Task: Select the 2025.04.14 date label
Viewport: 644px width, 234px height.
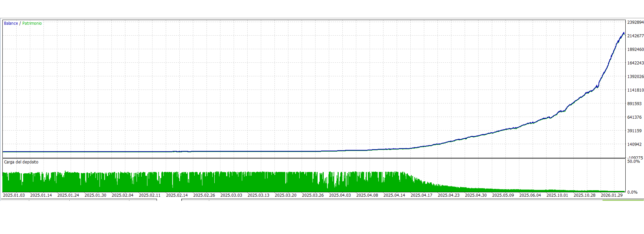Action: 394,195
